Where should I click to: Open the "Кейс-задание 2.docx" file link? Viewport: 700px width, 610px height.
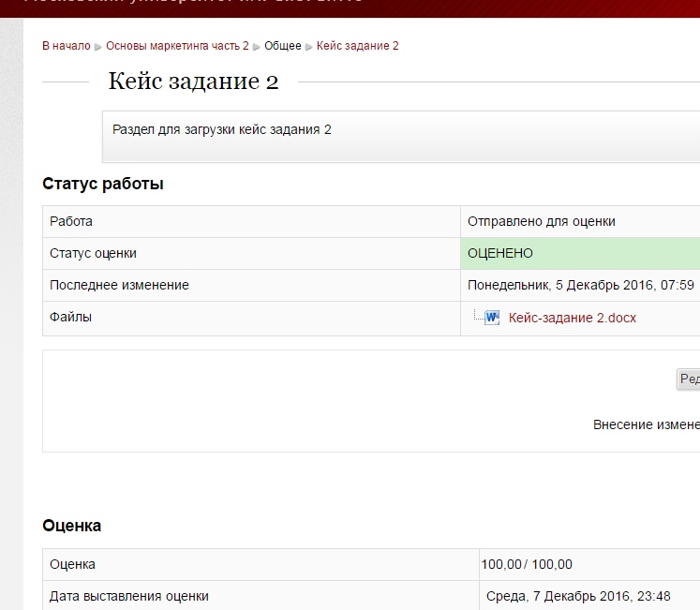tap(572, 318)
